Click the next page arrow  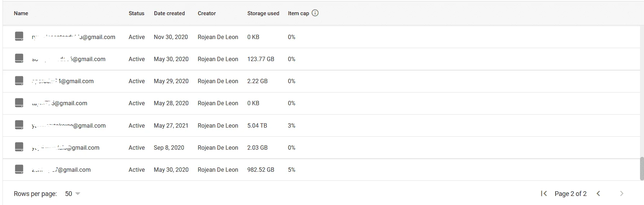click(622, 193)
